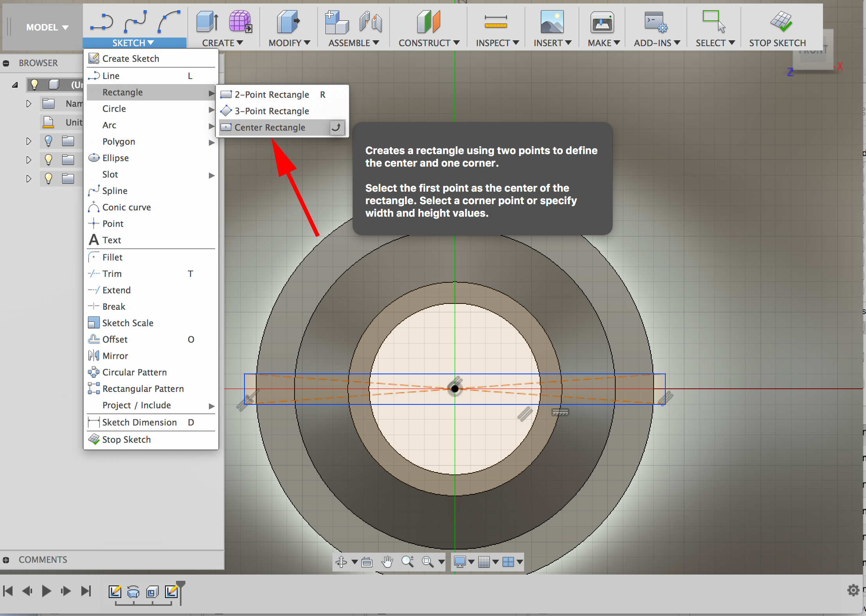Click the Create Form purple icon
The image size is (866, 616).
[x=241, y=22]
